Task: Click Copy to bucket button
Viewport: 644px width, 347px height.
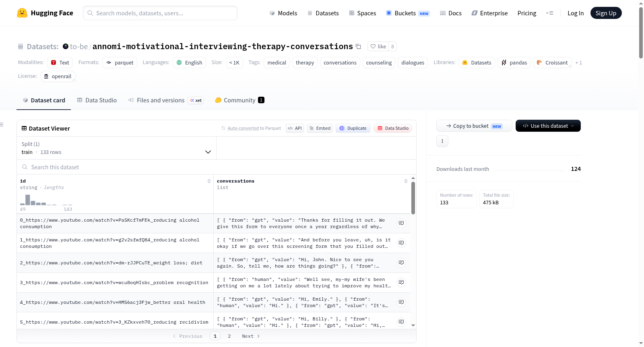Action: coord(474,126)
